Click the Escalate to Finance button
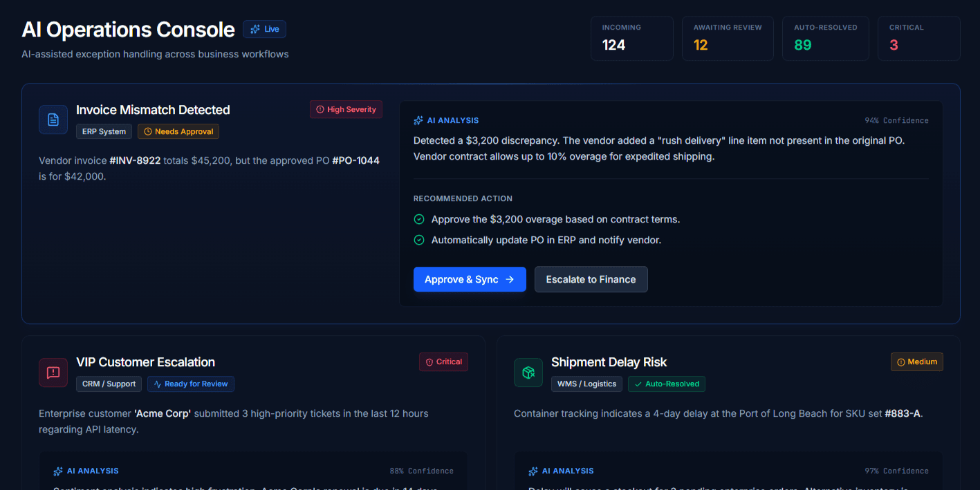This screenshot has width=980, height=490. click(591, 279)
